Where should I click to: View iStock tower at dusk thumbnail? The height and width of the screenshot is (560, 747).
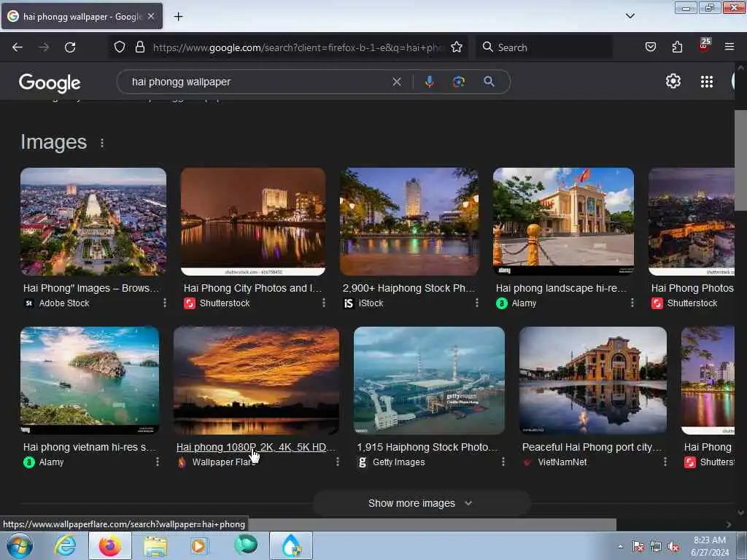pos(409,222)
